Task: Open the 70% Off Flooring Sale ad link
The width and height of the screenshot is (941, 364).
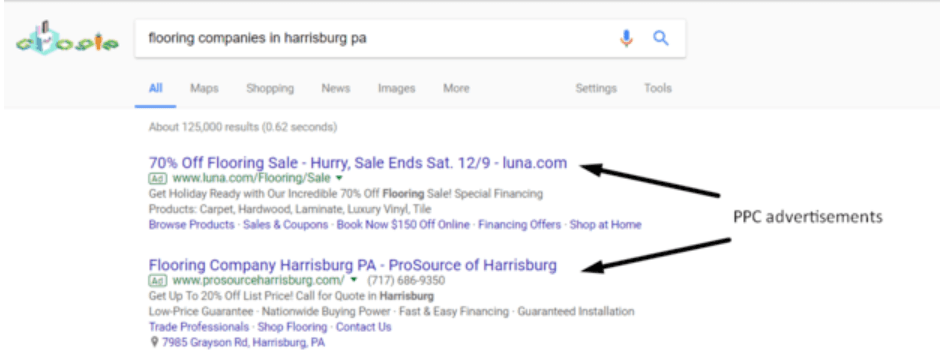Action: (x=358, y=163)
